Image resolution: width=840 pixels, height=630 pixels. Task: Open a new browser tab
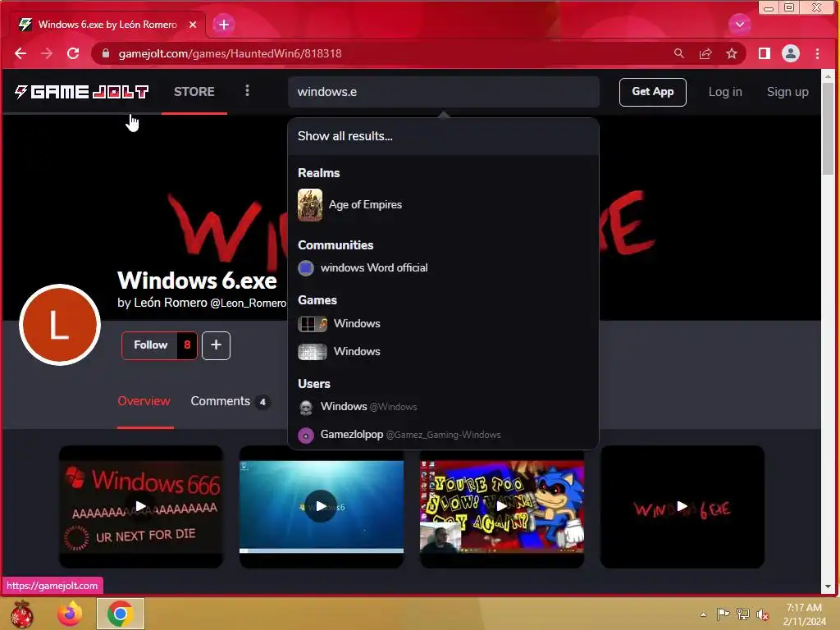pos(223,25)
